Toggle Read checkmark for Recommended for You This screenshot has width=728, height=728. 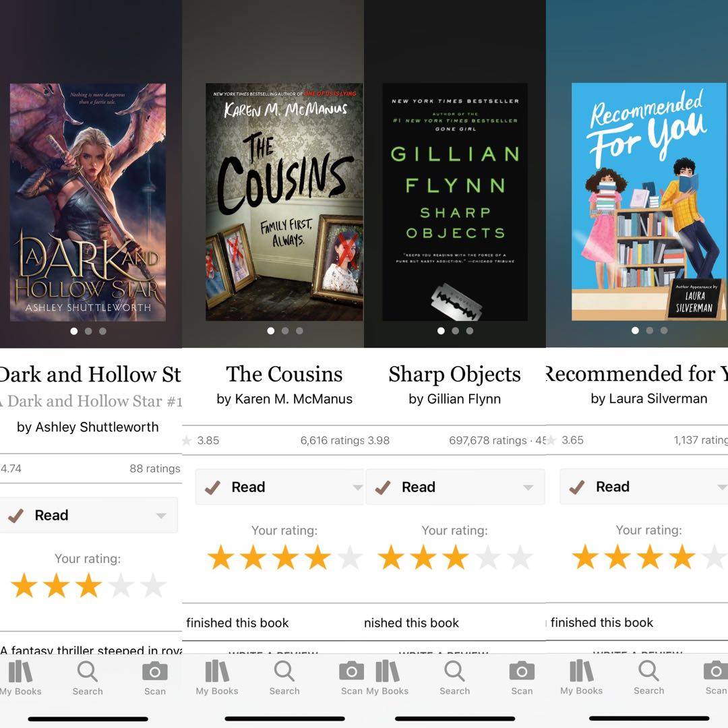pyautogui.click(x=577, y=487)
